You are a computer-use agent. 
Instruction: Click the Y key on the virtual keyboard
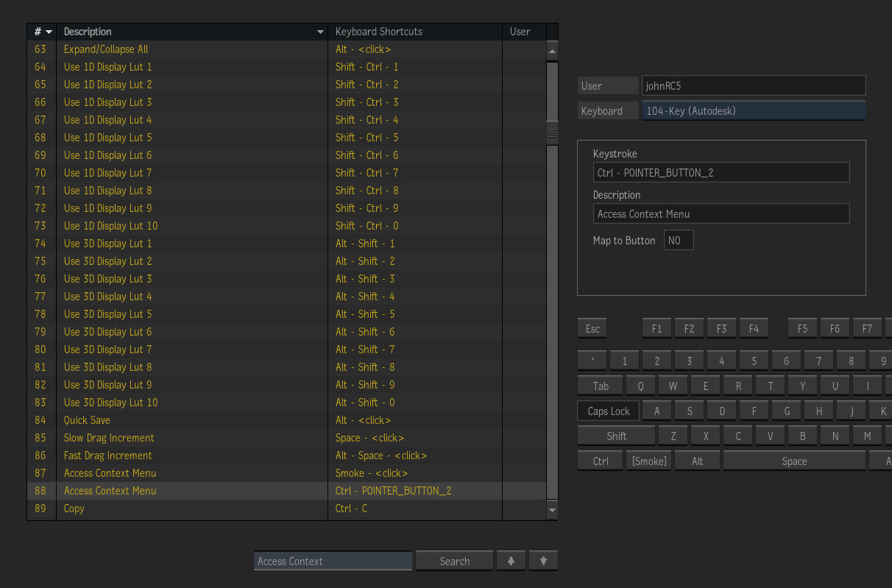pyautogui.click(x=802, y=386)
